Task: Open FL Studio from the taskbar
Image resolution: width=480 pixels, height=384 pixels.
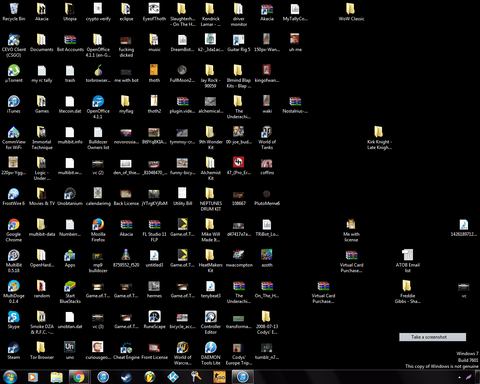Action: 150,377
